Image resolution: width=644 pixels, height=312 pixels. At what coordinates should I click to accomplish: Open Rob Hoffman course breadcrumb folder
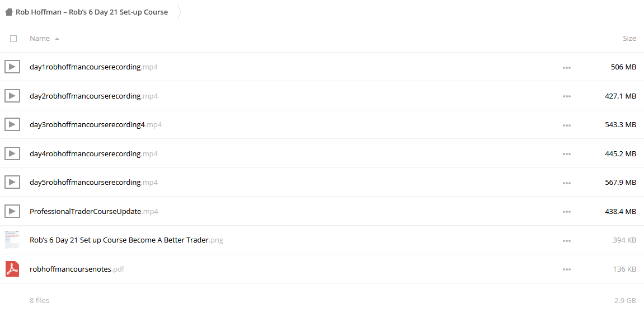click(92, 12)
